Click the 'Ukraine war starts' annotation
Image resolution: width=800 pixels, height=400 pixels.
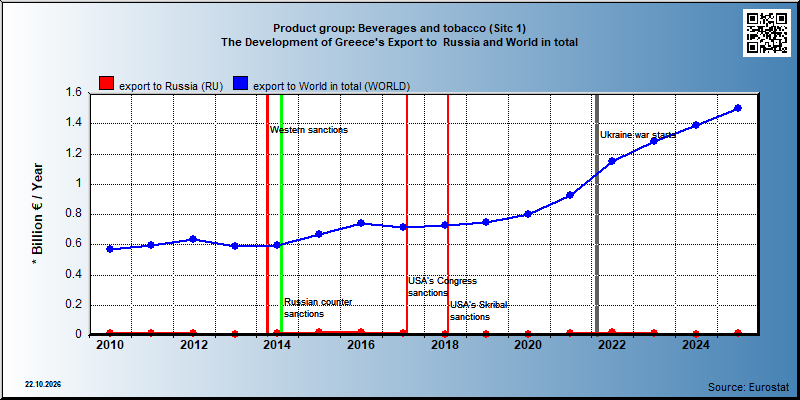pyautogui.click(x=638, y=135)
